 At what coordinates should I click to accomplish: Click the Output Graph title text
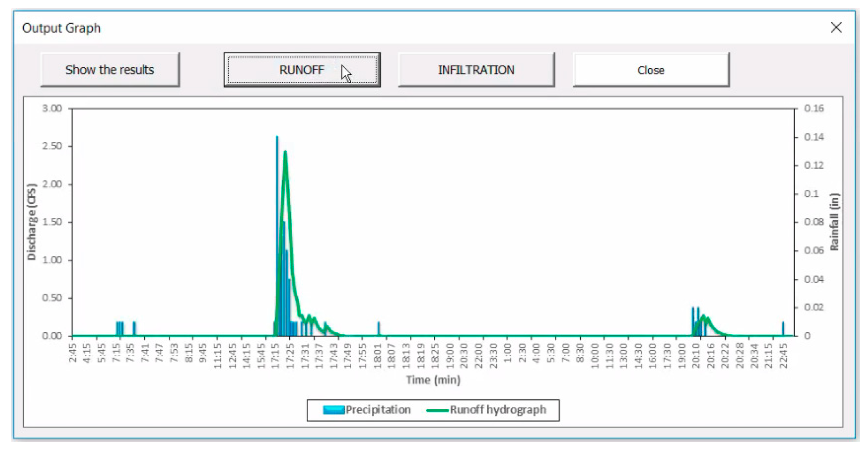[x=61, y=28]
